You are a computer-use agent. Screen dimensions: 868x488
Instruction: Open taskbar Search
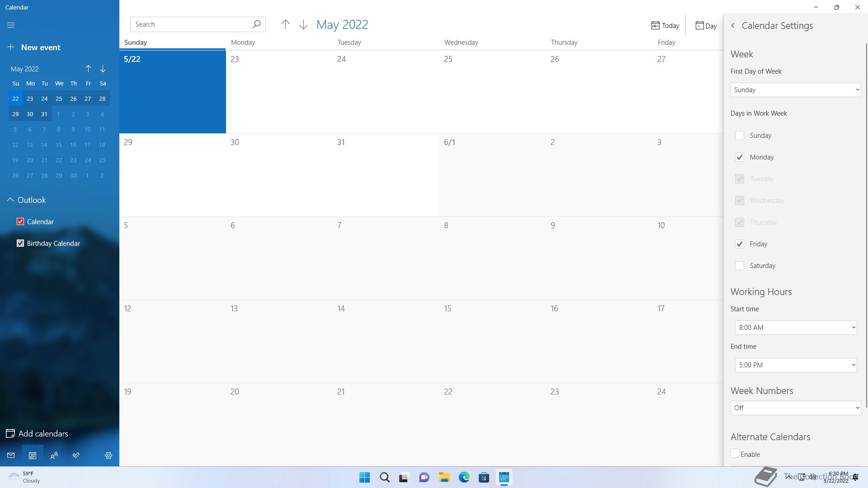pos(385,478)
